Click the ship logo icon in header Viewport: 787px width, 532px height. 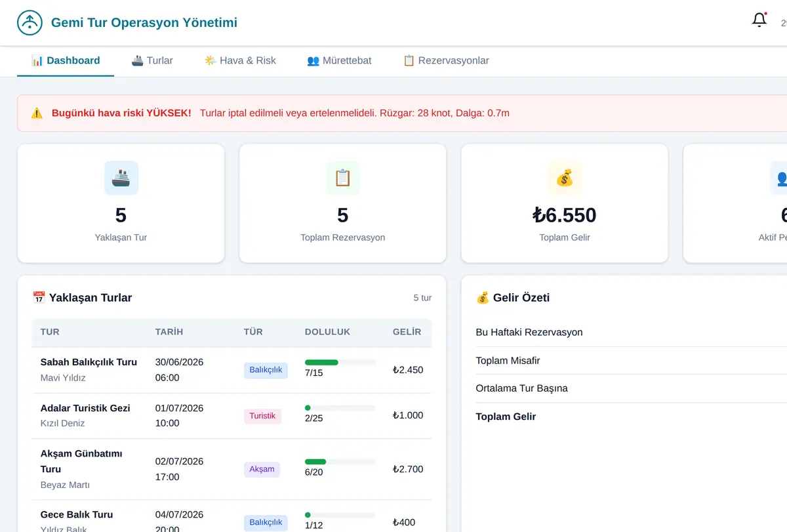[30, 23]
